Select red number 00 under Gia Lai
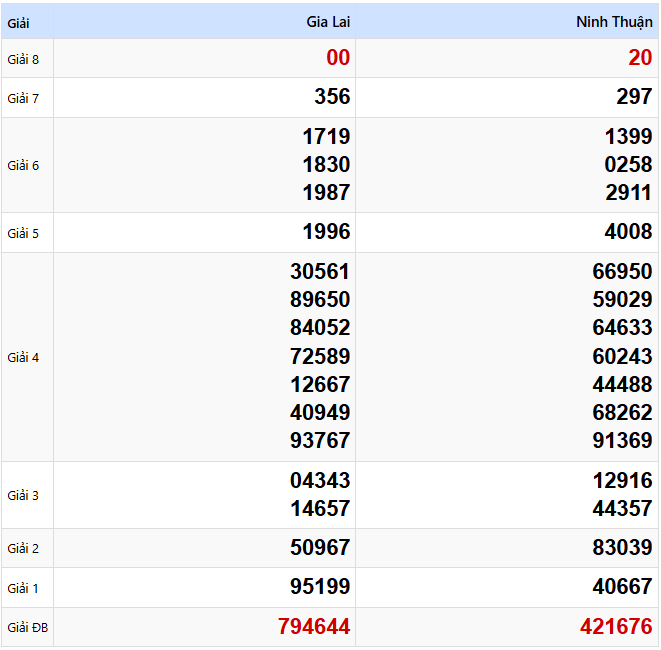Screen dimensions: 661x650 pos(338,58)
